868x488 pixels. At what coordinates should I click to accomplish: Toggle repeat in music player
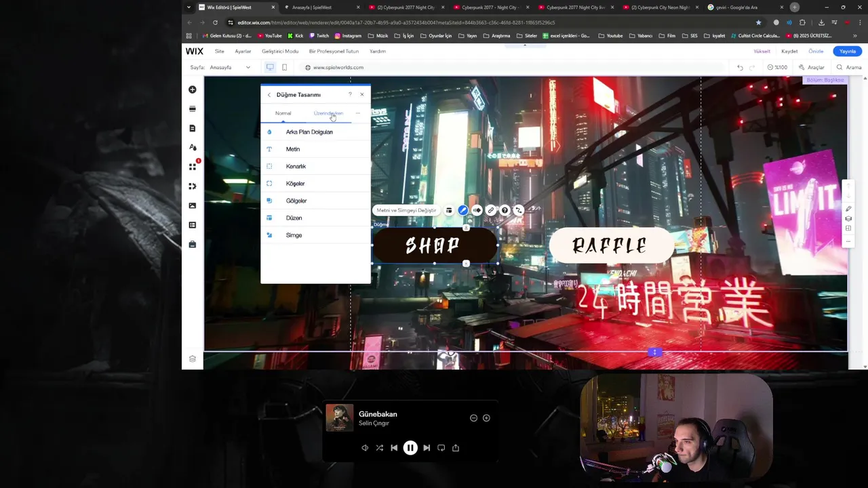coord(441,447)
